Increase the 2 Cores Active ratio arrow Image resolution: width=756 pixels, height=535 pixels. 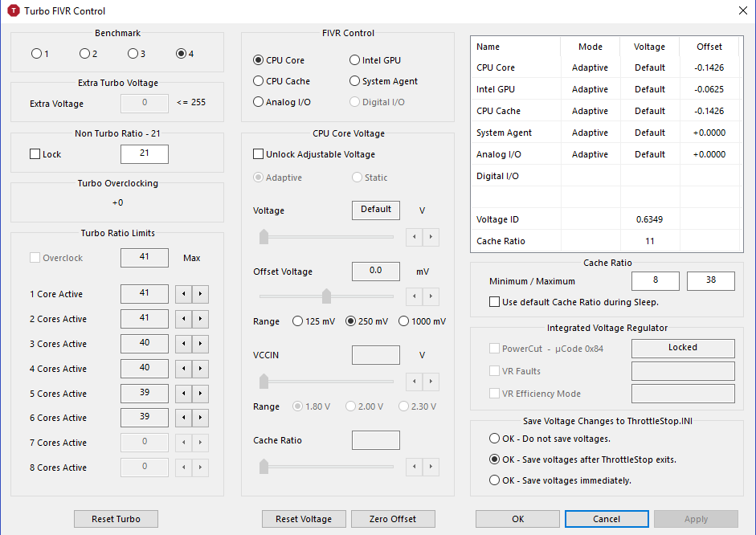click(201, 319)
